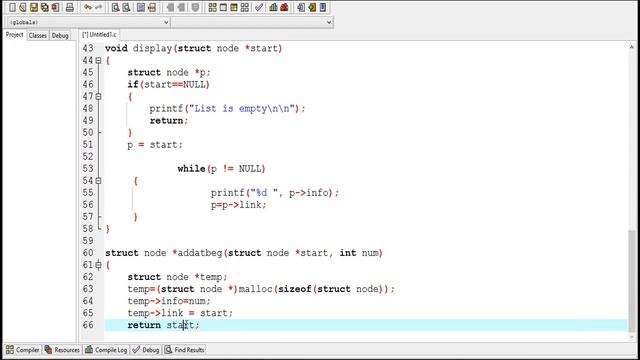Collapse the code fold at line 54
Screen dimensions: 640x360
pos(98,180)
